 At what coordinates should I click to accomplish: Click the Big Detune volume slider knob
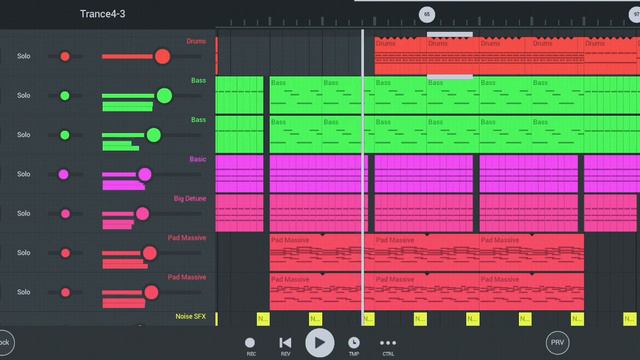coord(142,213)
